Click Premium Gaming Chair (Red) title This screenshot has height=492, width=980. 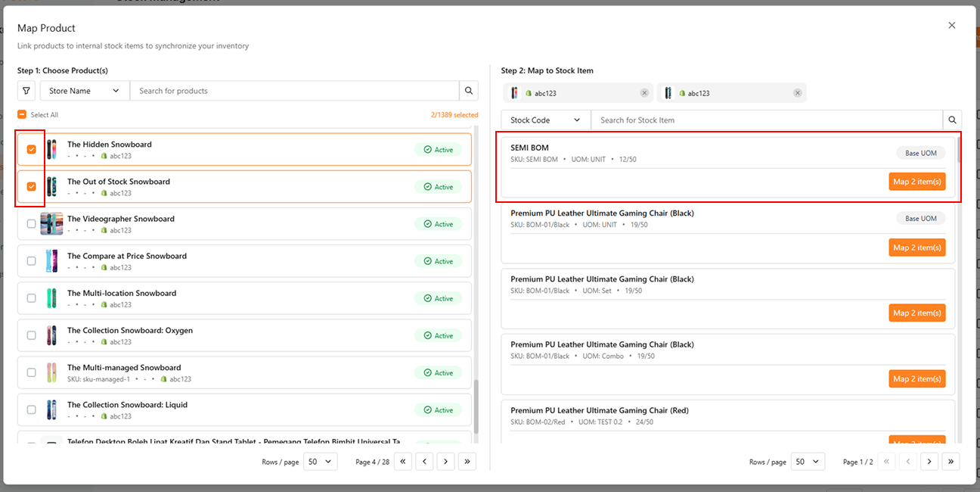pos(600,410)
